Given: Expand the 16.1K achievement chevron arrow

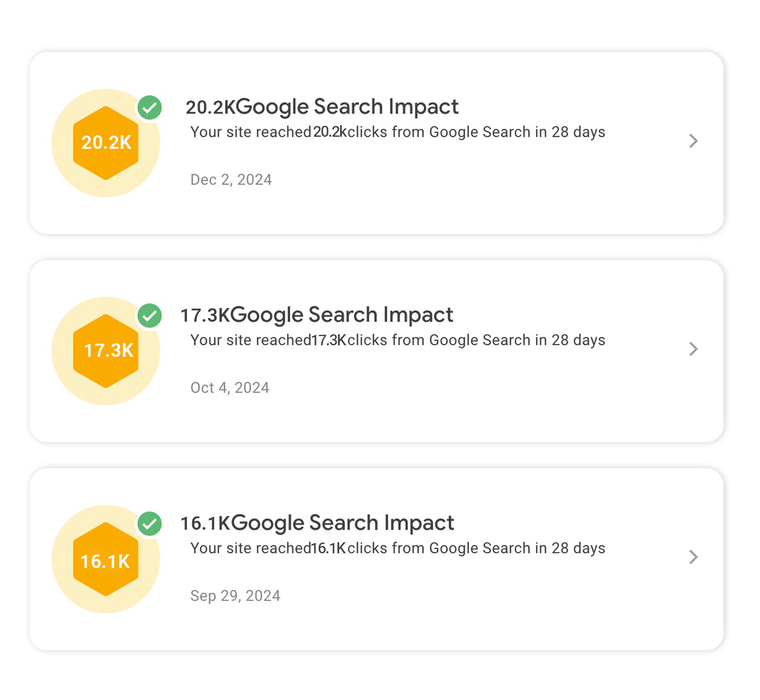Looking at the screenshot, I should 693,557.
